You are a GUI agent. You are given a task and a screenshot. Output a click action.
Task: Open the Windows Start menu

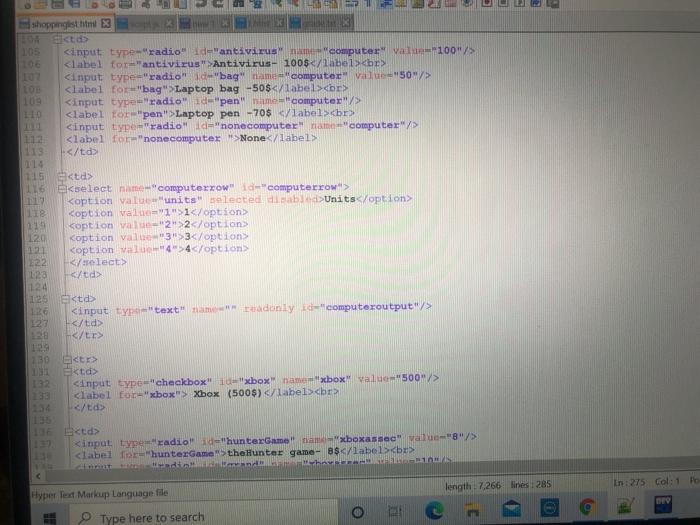(50, 518)
